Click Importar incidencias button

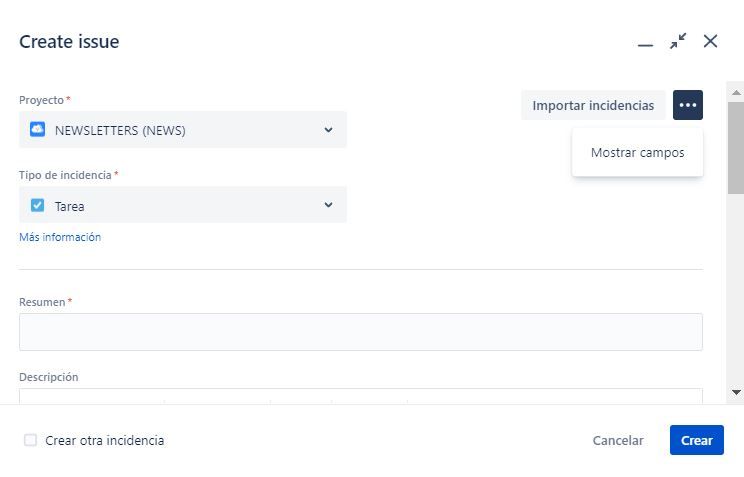593,105
